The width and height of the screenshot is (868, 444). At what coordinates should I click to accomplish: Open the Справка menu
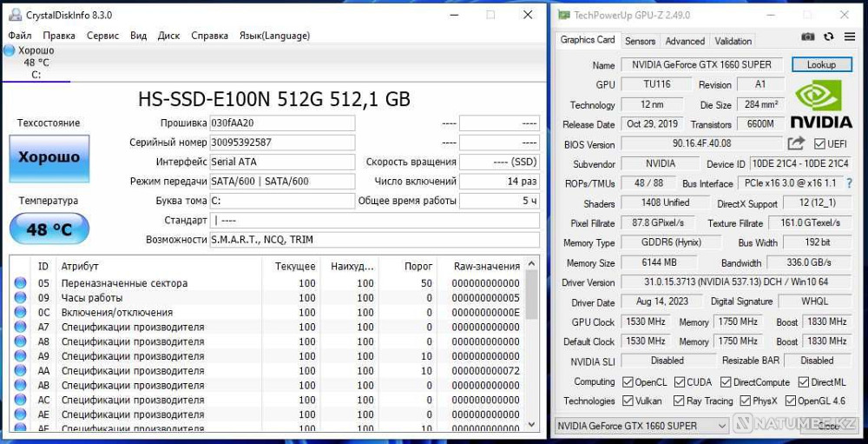pyautogui.click(x=209, y=36)
